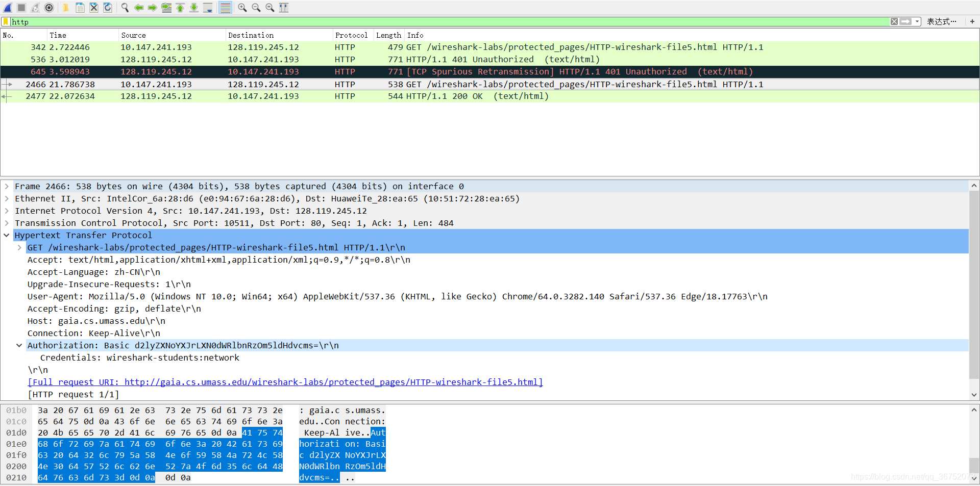This screenshot has width=980, height=486.
Task: Select packet 645 spurious retransmission row
Action: point(490,72)
